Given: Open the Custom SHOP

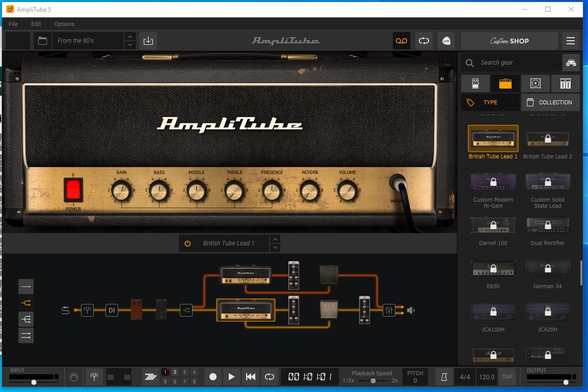Looking at the screenshot, I should coord(509,41).
